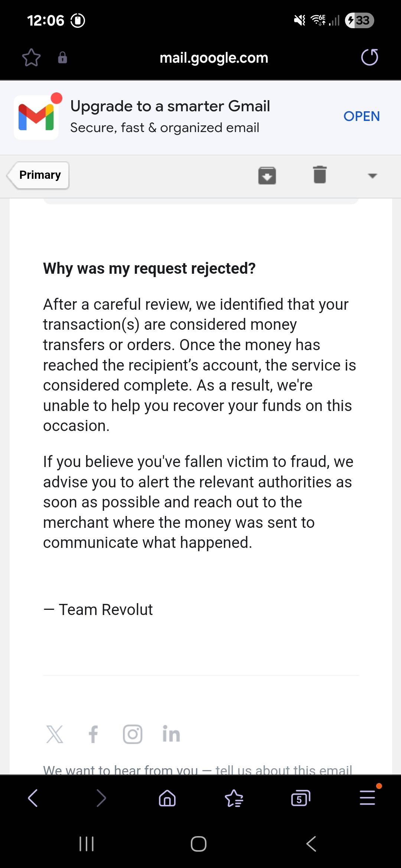The width and height of the screenshot is (401, 868).
Task: Open the more actions dropdown arrow
Action: [x=372, y=175]
